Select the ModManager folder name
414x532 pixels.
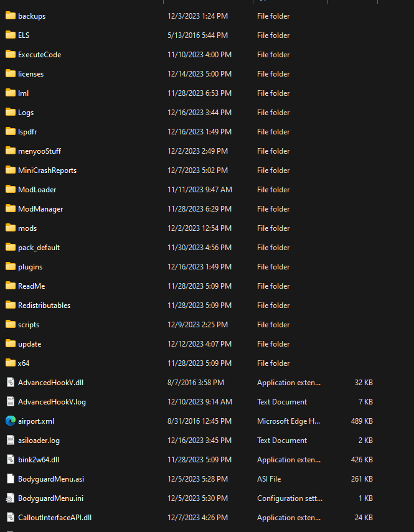point(40,209)
